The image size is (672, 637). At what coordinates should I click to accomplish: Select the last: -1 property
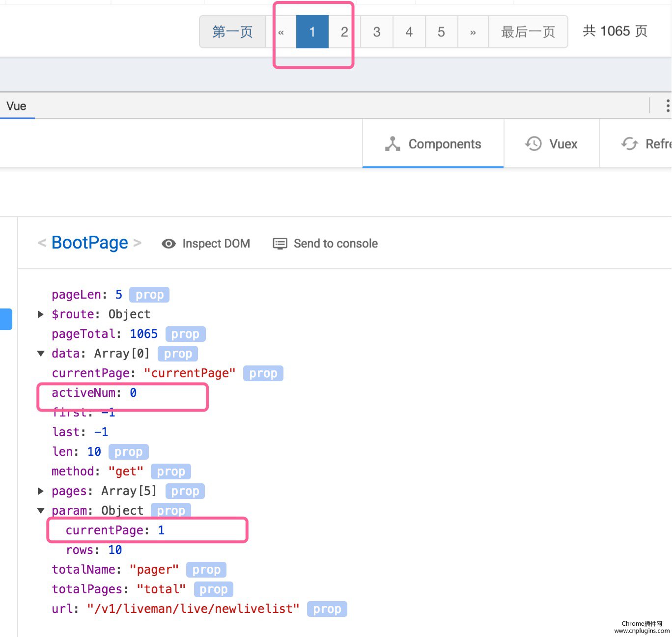click(x=80, y=432)
